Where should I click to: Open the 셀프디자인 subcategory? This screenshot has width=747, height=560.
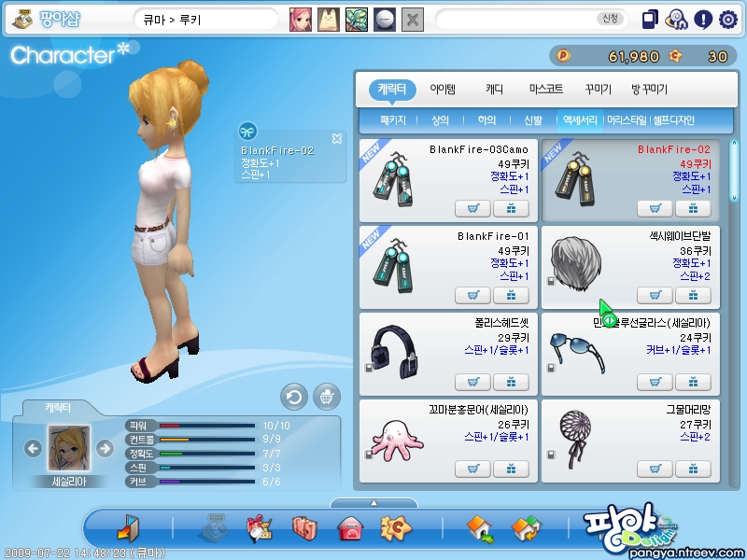coord(673,120)
